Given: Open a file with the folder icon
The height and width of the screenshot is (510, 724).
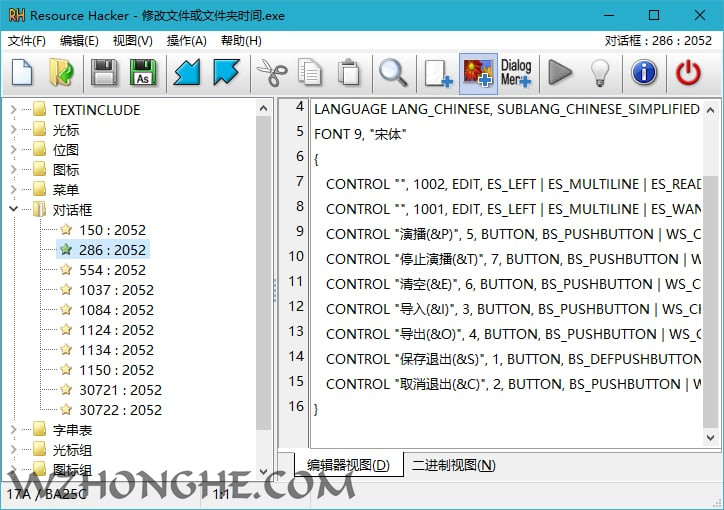Looking at the screenshot, I should (61, 72).
